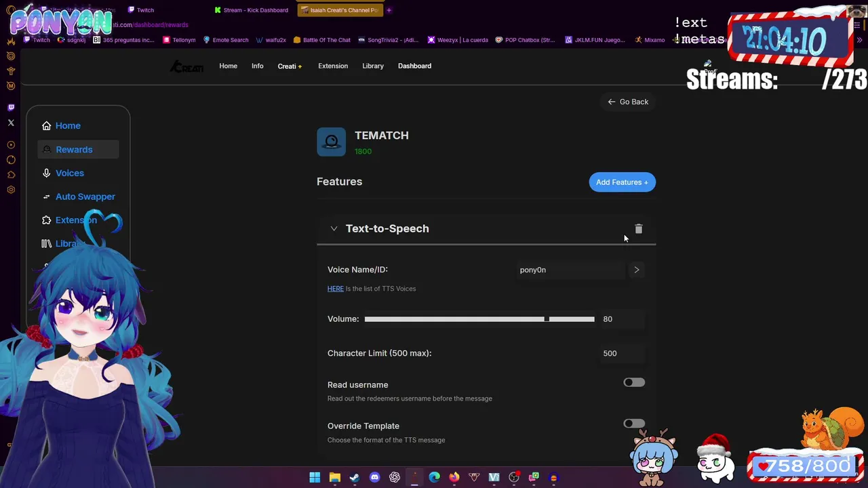Open the Twitch icon in browser sidebar
868x488 pixels.
point(11,107)
